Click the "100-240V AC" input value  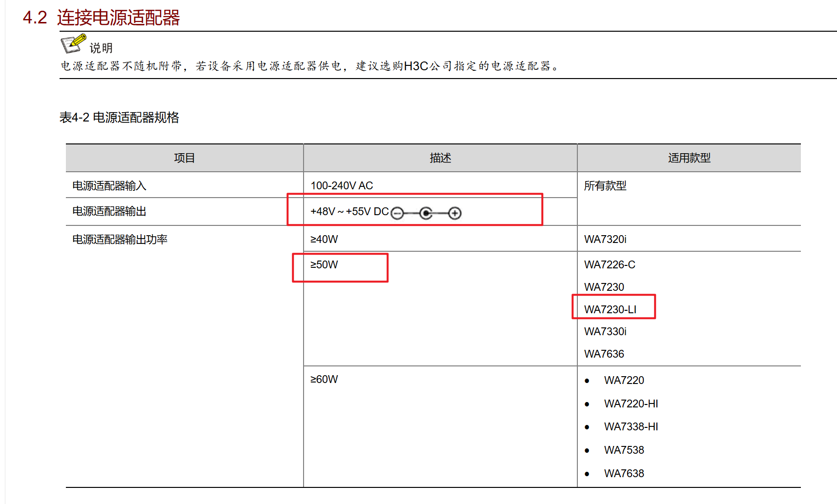(342, 186)
